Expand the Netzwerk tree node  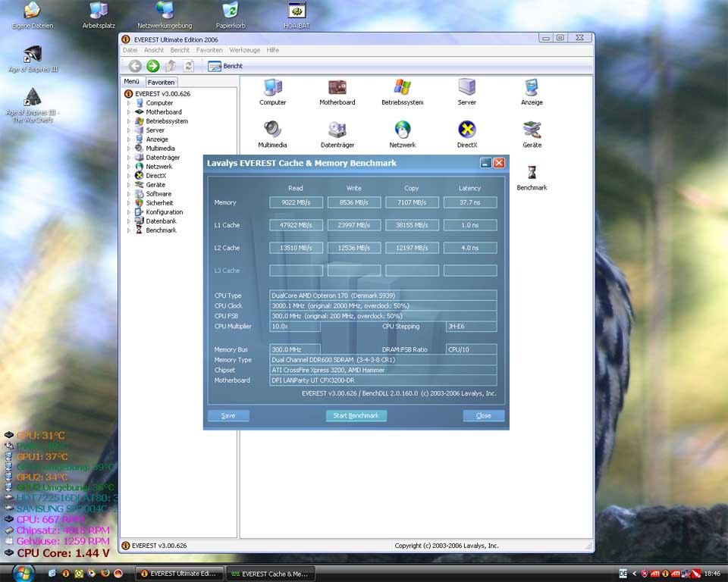tap(129, 167)
